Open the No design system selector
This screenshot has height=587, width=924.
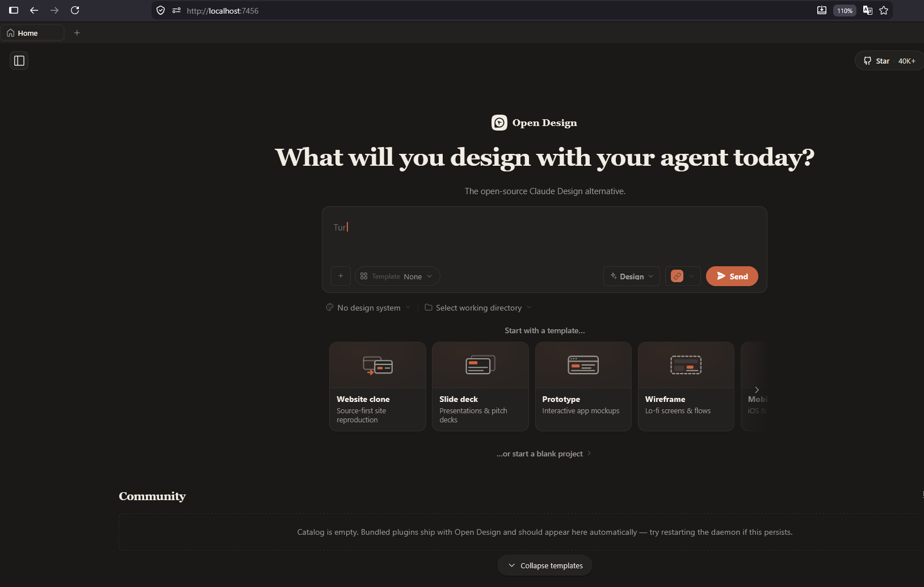[368, 308]
